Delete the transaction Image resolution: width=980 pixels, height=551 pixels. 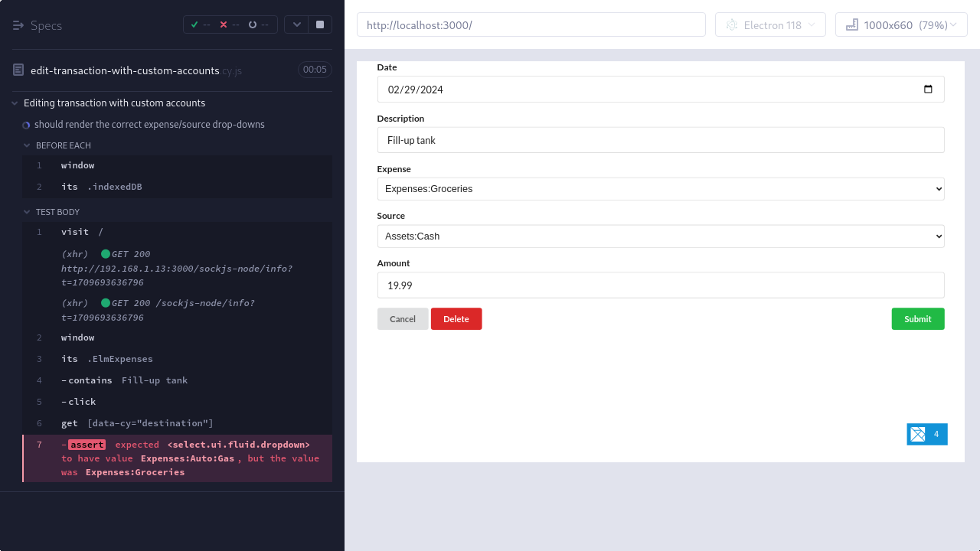click(456, 319)
